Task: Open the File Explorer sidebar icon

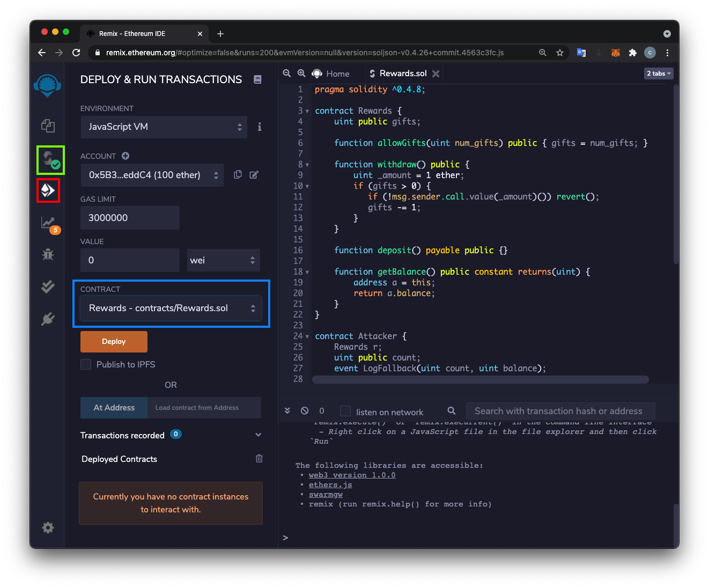Action: tap(48, 126)
